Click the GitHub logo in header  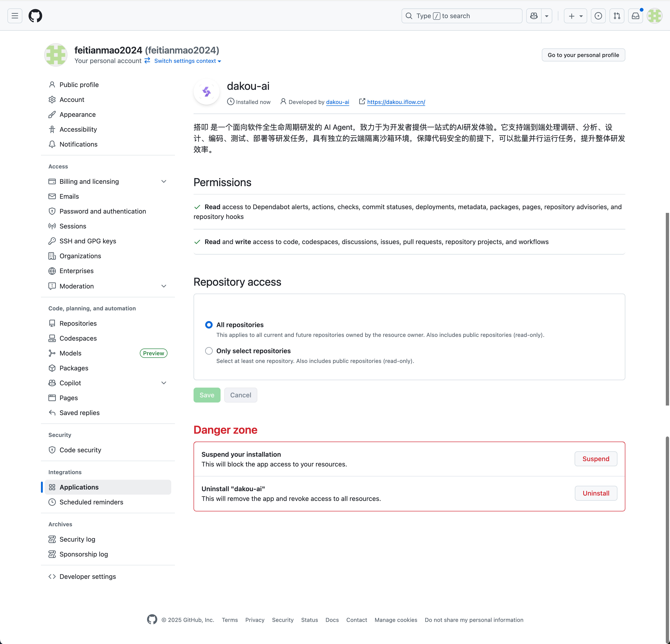point(35,16)
